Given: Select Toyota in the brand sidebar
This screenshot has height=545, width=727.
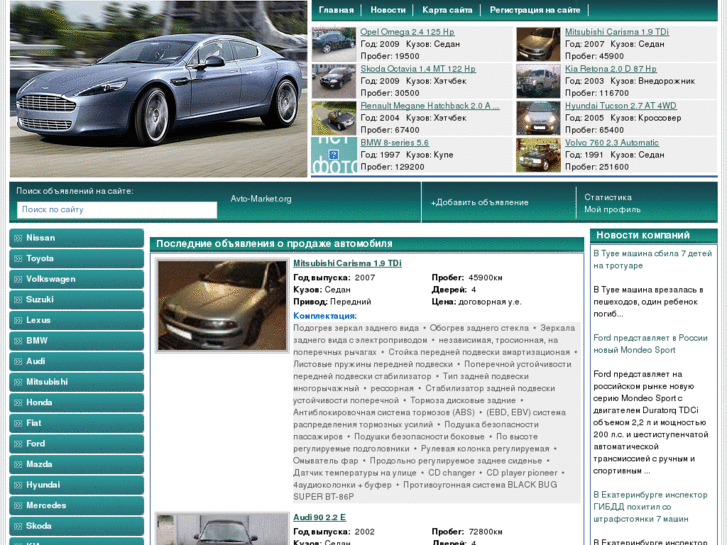Looking at the screenshot, I should (77, 258).
